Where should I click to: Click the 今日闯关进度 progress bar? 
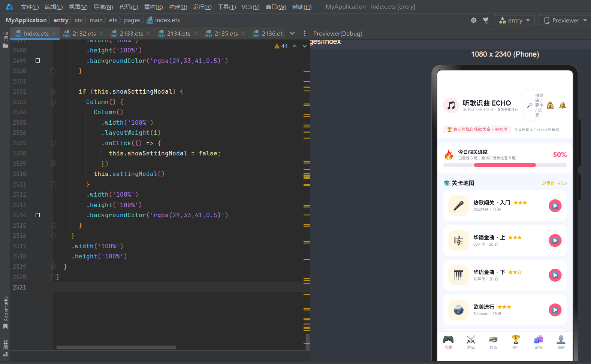pos(505,165)
